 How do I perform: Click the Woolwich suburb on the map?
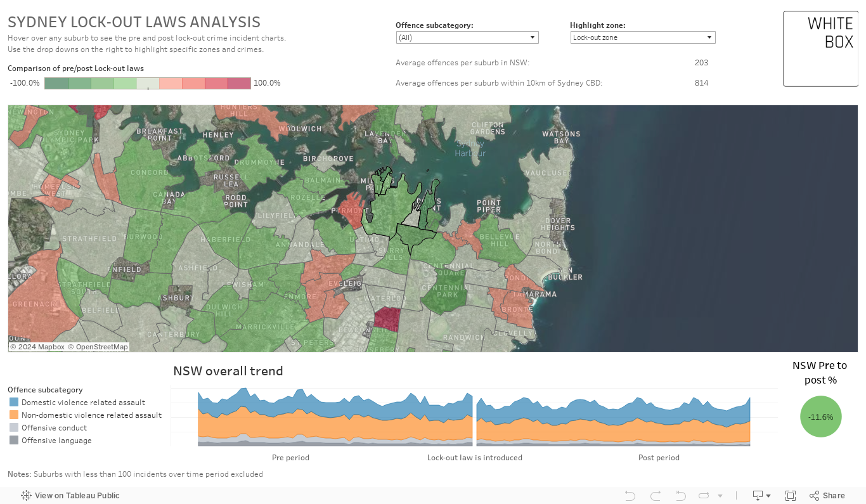point(301,129)
